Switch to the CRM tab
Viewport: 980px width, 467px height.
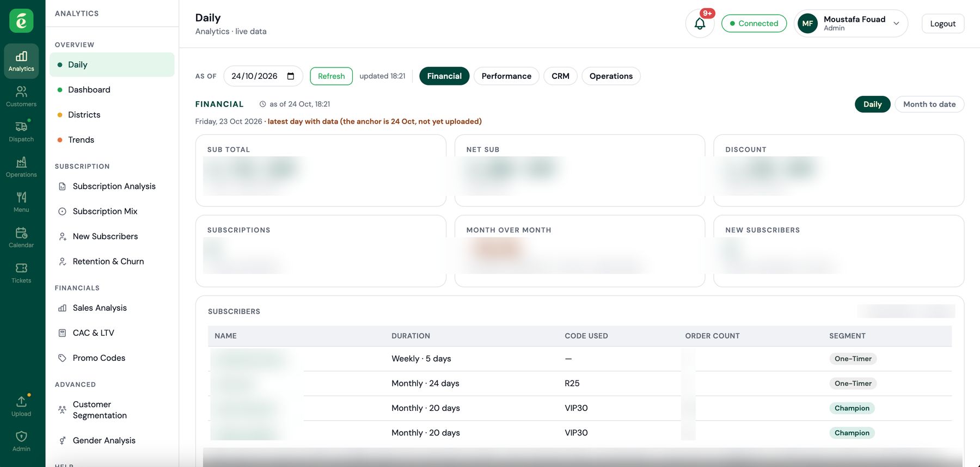pyautogui.click(x=560, y=76)
